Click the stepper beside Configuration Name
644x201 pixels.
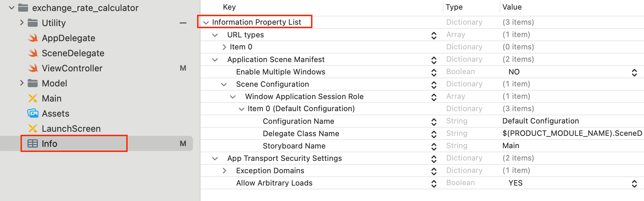click(x=434, y=121)
